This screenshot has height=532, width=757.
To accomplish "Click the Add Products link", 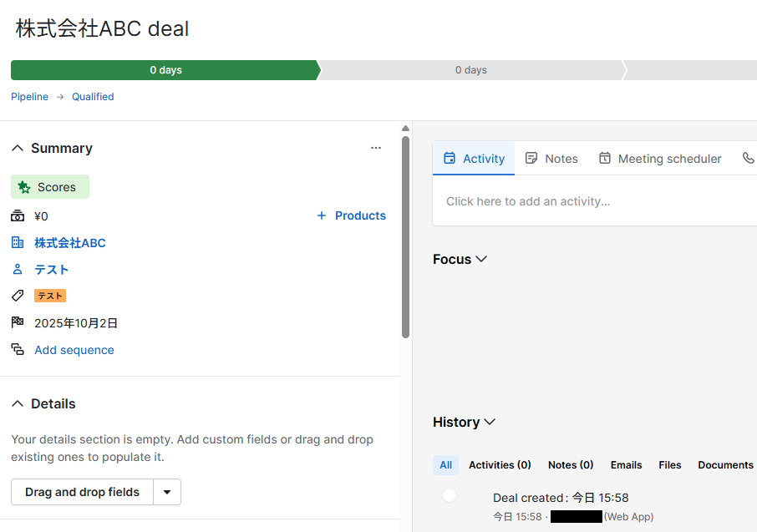I will 351,215.
